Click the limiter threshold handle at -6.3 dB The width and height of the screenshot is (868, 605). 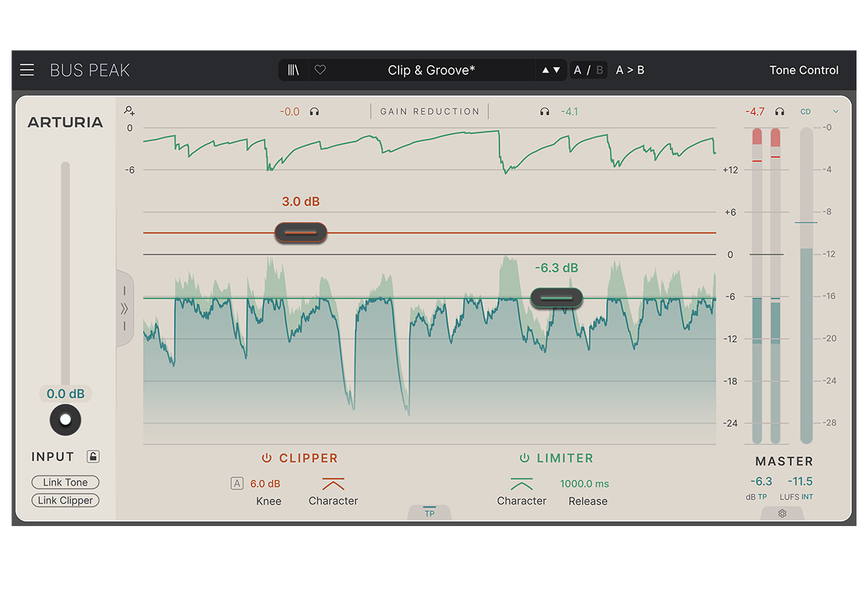pos(556,298)
